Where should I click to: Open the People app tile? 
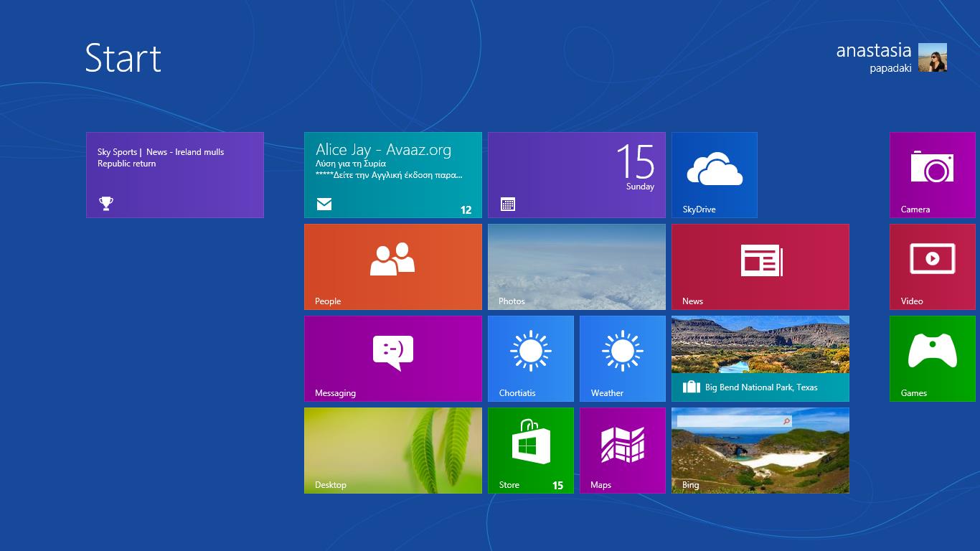393,267
